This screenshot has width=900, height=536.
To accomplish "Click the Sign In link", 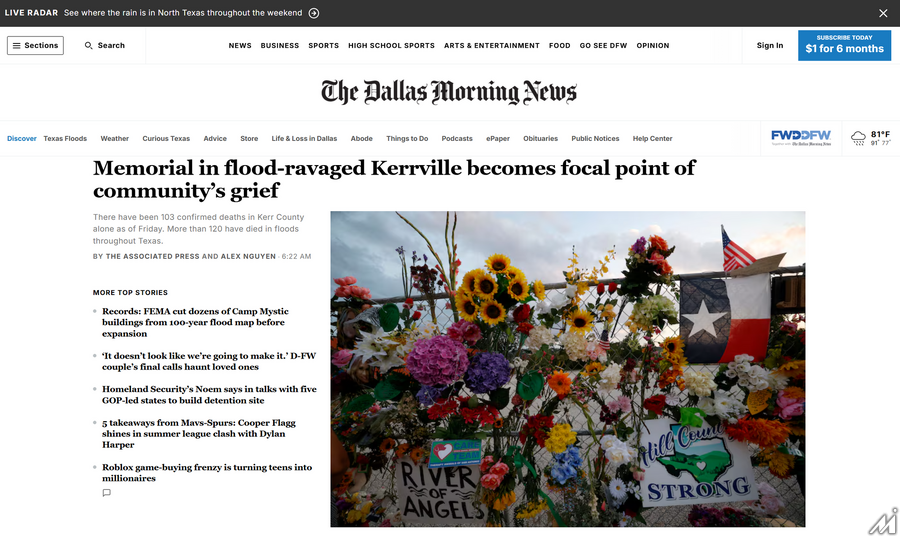I will [x=770, y=45].
